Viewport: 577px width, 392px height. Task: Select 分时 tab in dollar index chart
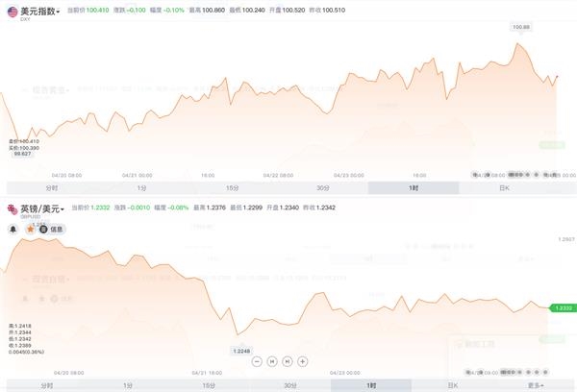[x=52, y=188]
